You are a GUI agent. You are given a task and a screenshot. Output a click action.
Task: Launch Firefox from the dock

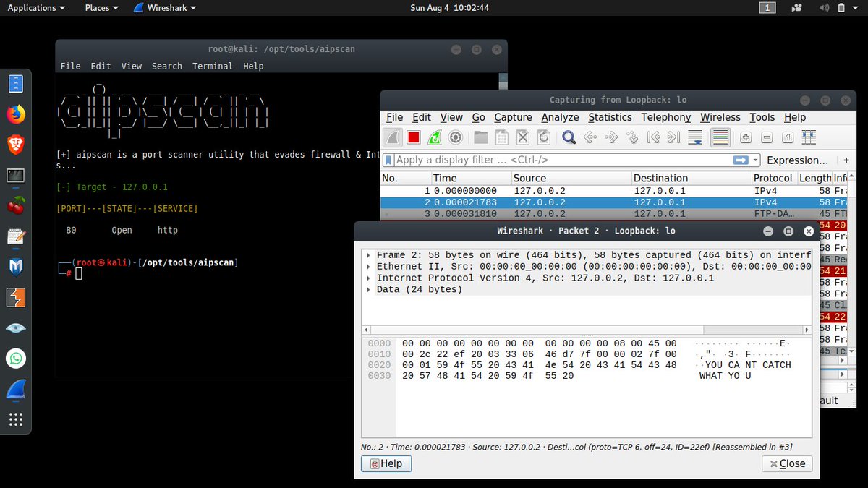[16, 114]
